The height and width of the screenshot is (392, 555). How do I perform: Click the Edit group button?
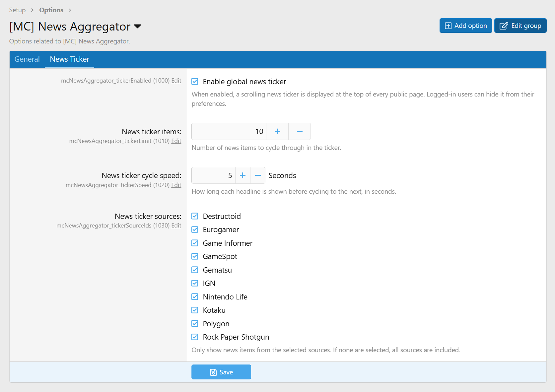click(x=520, y=26)
